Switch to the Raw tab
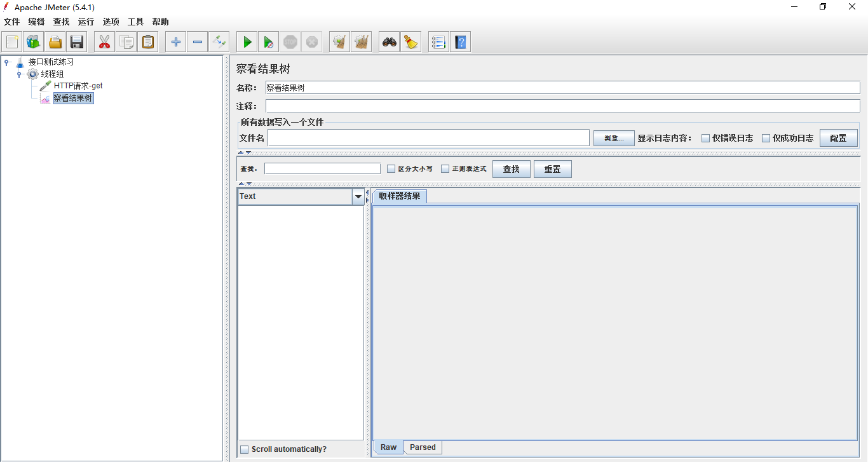868x462 pixels. click(x=389, y=447)
